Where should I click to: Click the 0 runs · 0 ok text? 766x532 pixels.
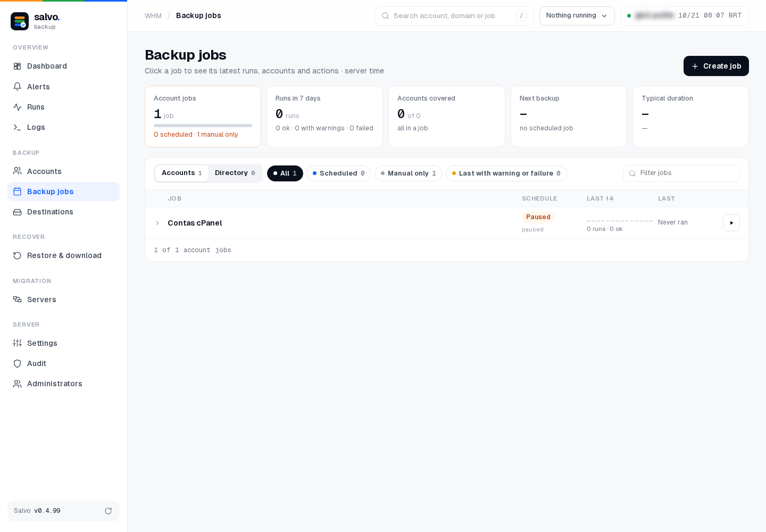pos(605,229)
